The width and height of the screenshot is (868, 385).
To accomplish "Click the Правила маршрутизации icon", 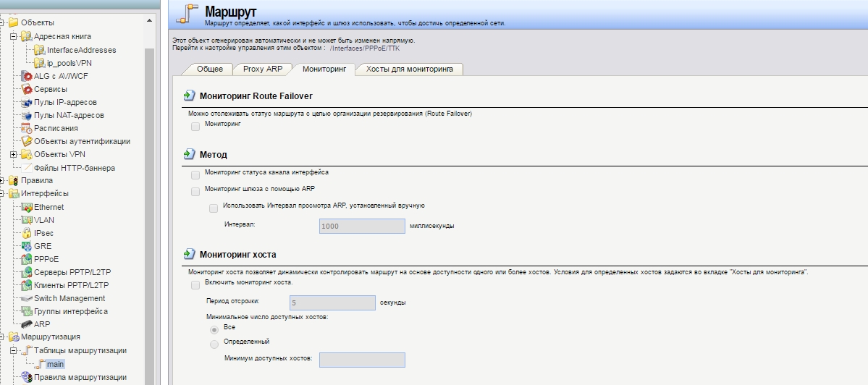I will [26, 377].
